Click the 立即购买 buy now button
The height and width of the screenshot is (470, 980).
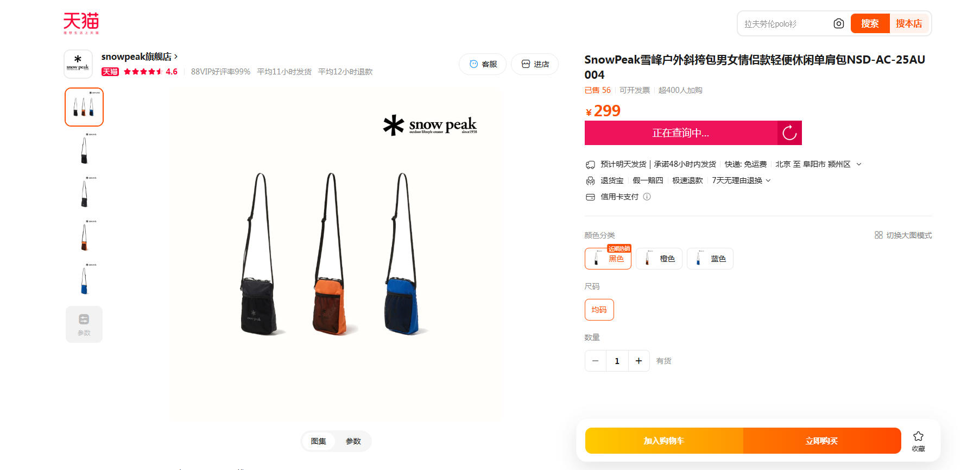(822, 441)
